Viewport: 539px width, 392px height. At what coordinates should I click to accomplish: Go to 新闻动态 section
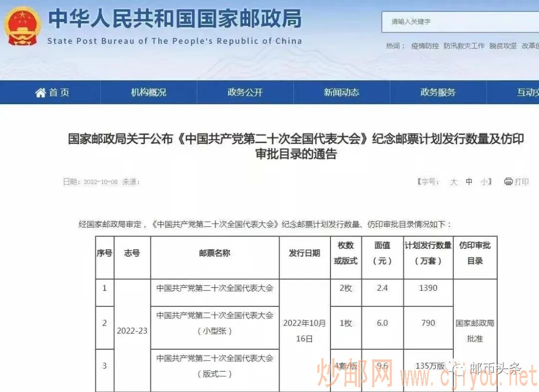[341, 92]
